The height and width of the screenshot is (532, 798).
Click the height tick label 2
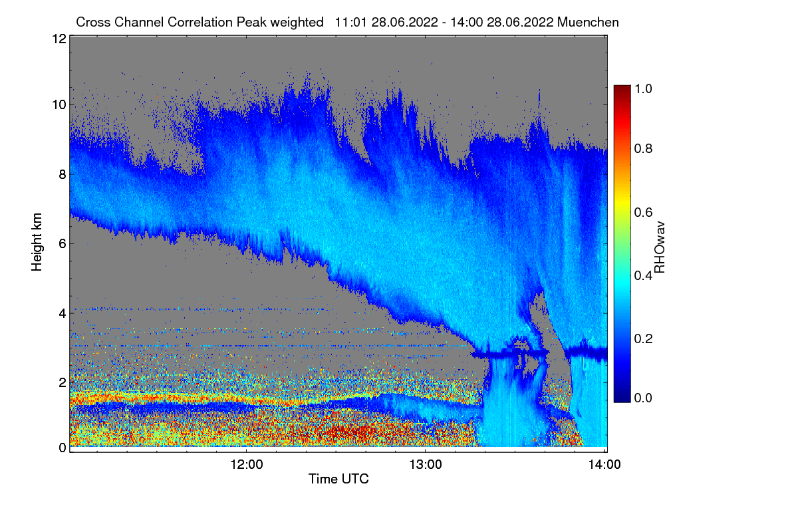62,382
